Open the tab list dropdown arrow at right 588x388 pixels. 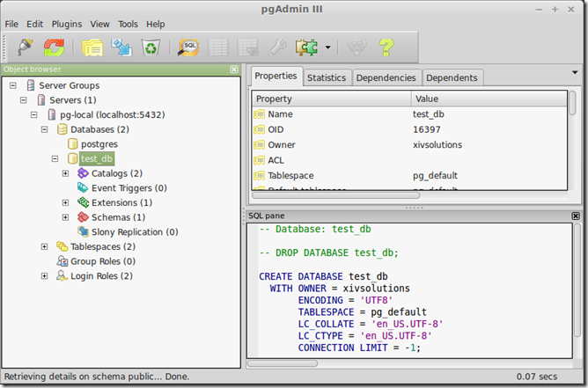click(x=575, y=72)
